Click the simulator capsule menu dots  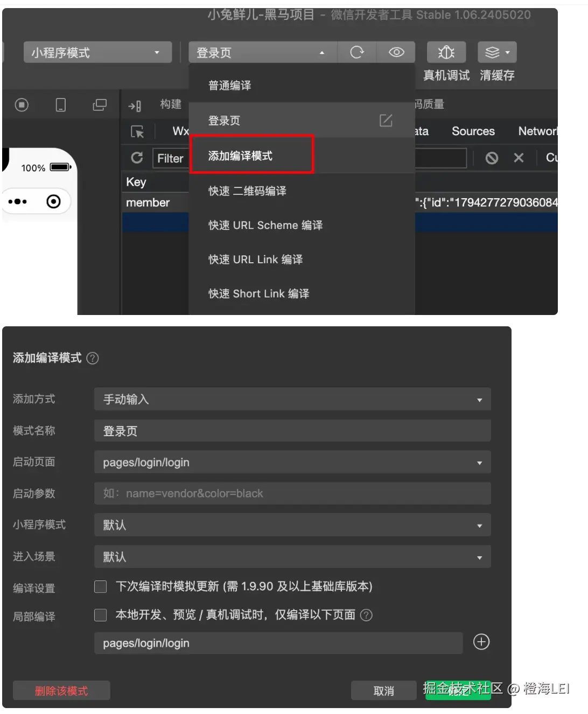tap(18, 202)
